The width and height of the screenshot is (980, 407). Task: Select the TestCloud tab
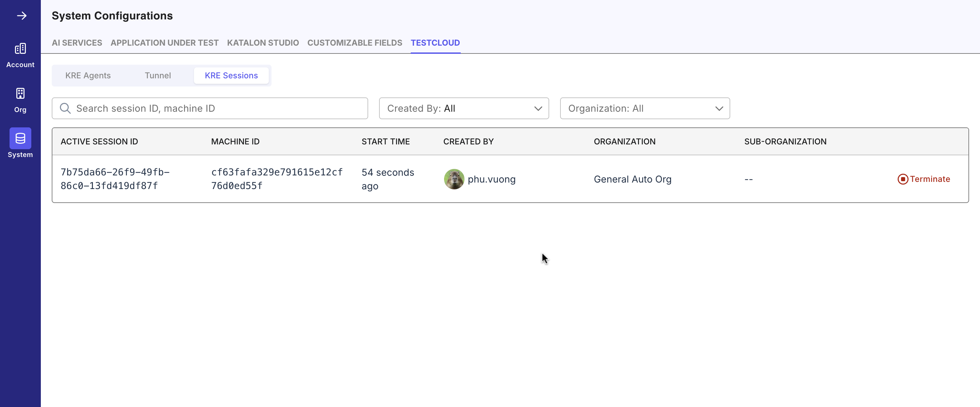435,43
